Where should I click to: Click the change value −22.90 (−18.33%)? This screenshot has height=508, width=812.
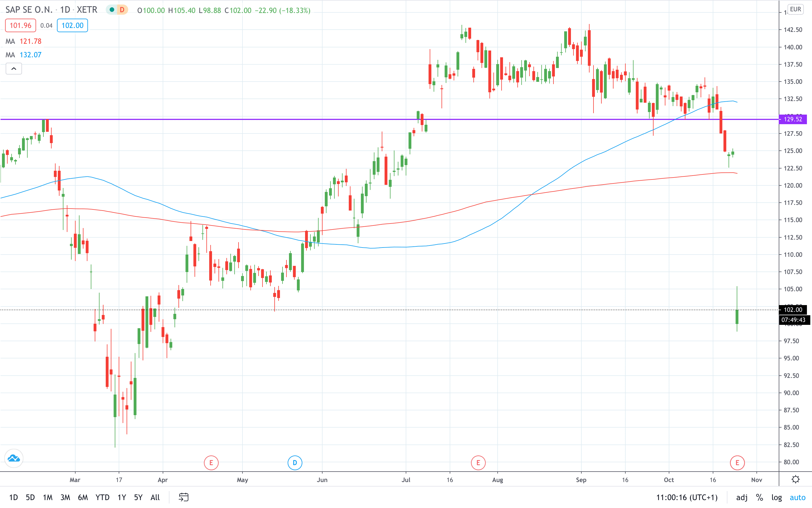283,10
